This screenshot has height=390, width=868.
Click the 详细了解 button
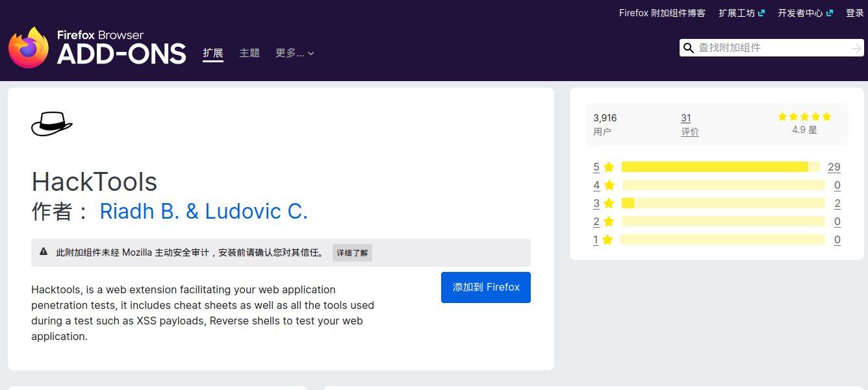pyautogui.click(x=352, y=253)
